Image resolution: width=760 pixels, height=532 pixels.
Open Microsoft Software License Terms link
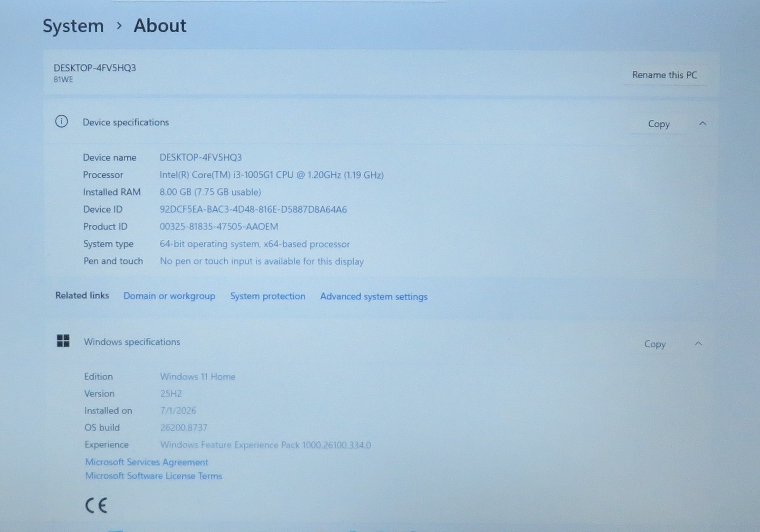pyautogui.click(x=153, y=475)
